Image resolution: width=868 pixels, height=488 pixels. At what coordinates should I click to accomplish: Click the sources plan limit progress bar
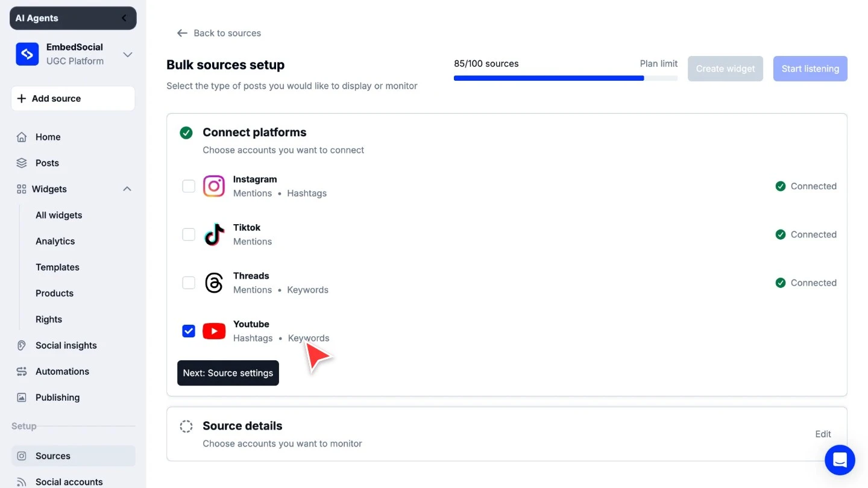pyautogui.click(x=565, y=78)
